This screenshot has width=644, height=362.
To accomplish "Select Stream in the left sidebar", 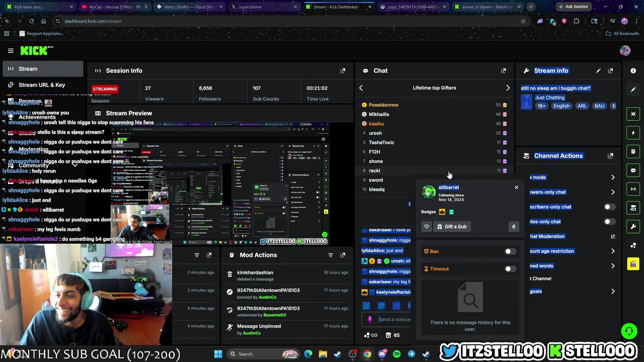I will (x=43, y=69).
